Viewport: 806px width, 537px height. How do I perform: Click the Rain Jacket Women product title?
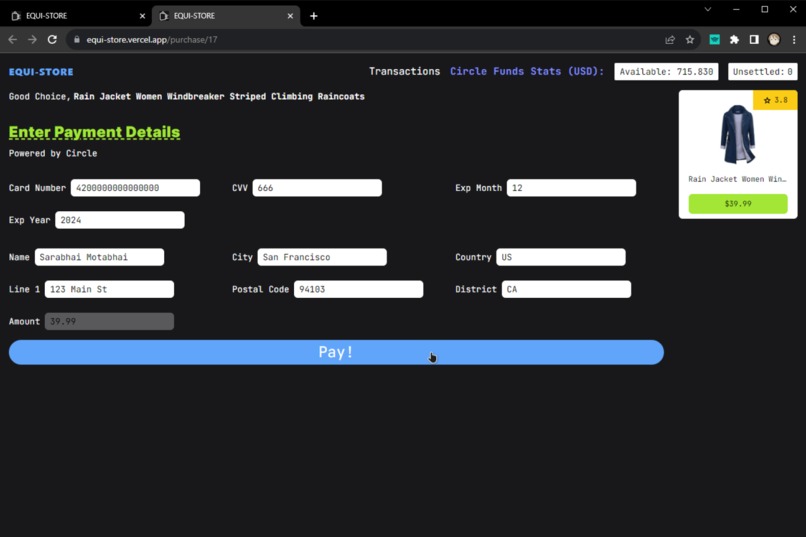[x=737, y=179]
